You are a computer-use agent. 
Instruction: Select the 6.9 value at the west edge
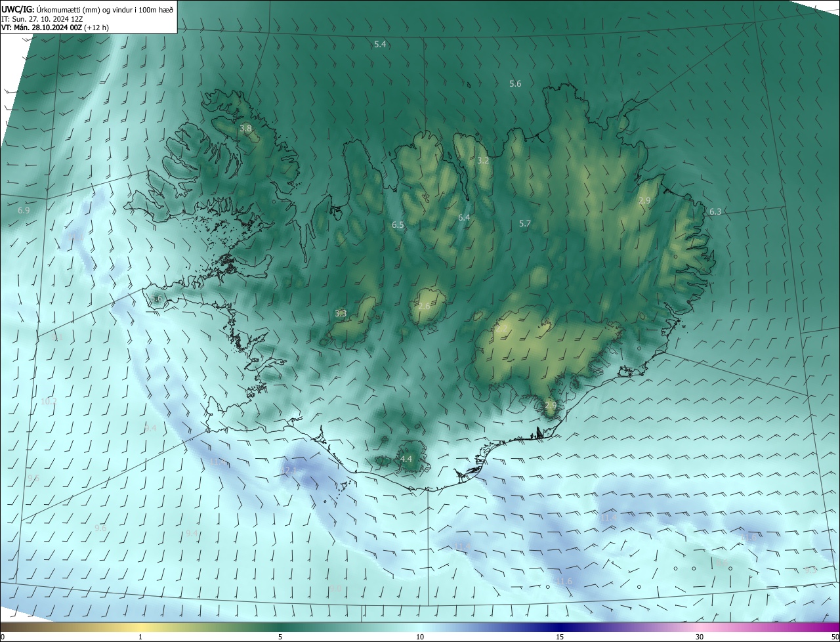[x=24, y=211]
